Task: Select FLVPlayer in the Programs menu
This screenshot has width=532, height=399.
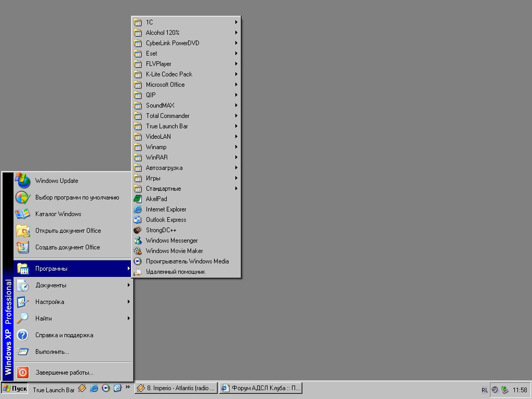Action: click(x=187, y=64)
